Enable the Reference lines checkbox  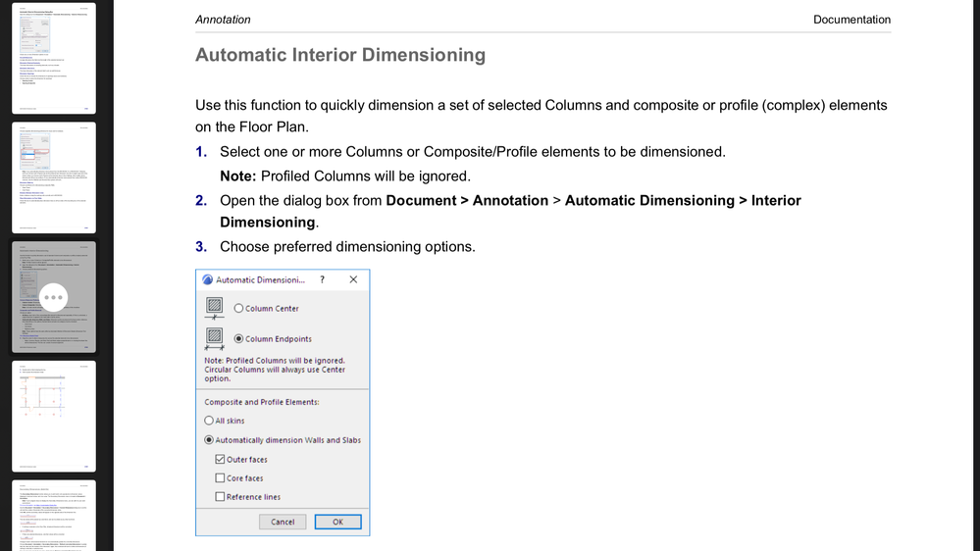tap(220, 497)
